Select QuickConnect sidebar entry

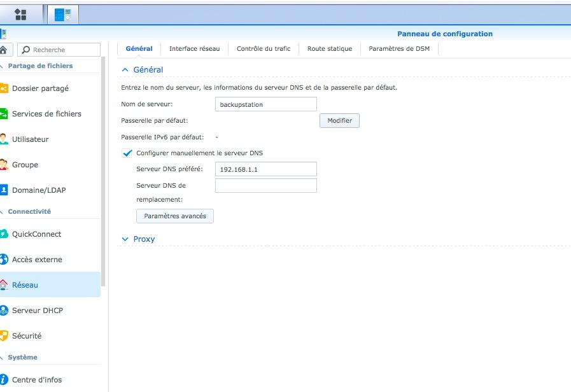point(50,234)
